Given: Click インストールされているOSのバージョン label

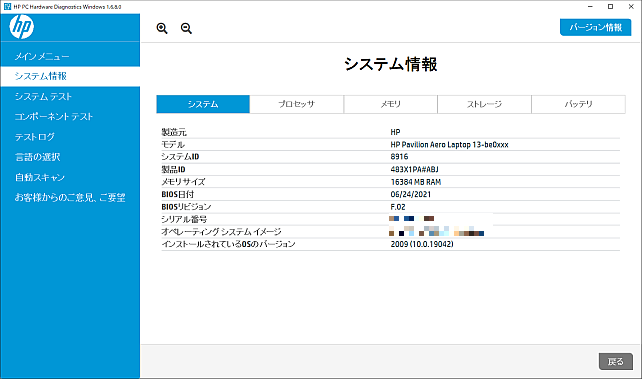Looking at the screenshot, I should pyautogui.click(x=228, y=244).
